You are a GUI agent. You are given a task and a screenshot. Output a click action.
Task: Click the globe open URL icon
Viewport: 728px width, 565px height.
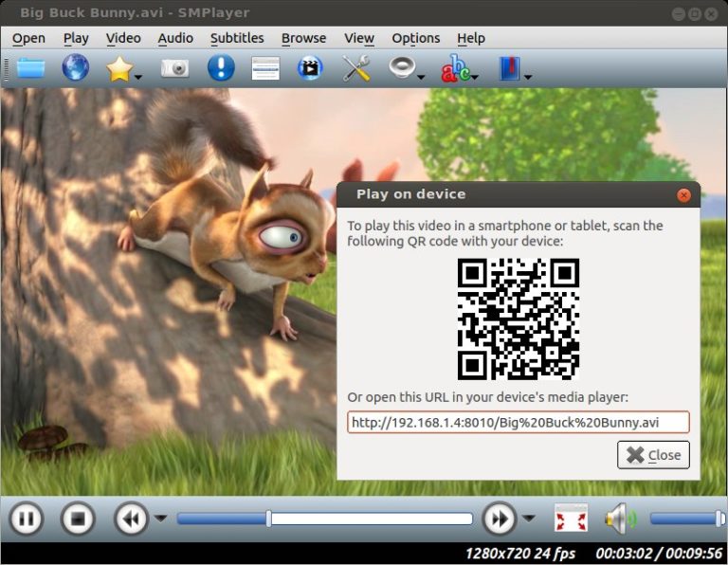pos(75,68)
